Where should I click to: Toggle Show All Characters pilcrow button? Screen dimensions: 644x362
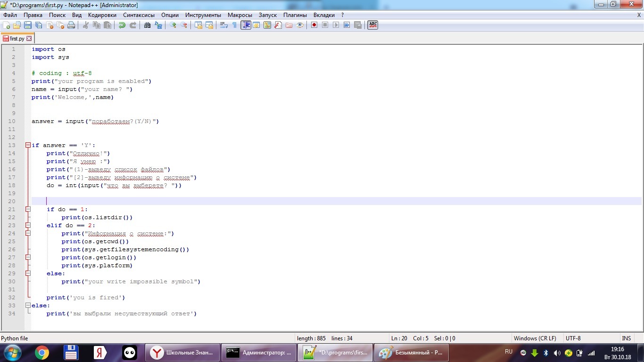234,25
